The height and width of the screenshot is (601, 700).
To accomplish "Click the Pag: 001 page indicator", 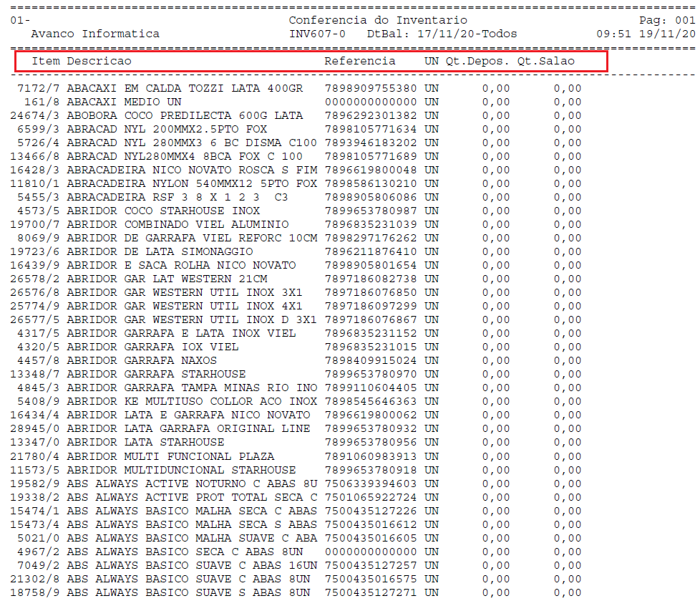I will (666, 21).
